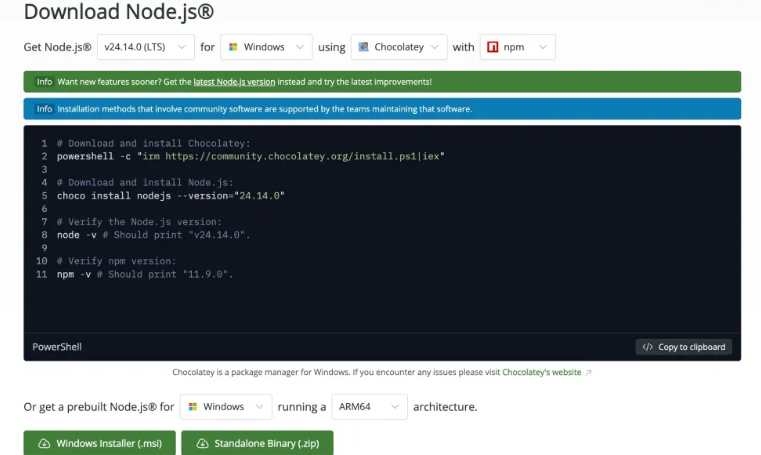761x455 pixels.
Task: Click the PowerShell label under code block
Action: (57, 347)
